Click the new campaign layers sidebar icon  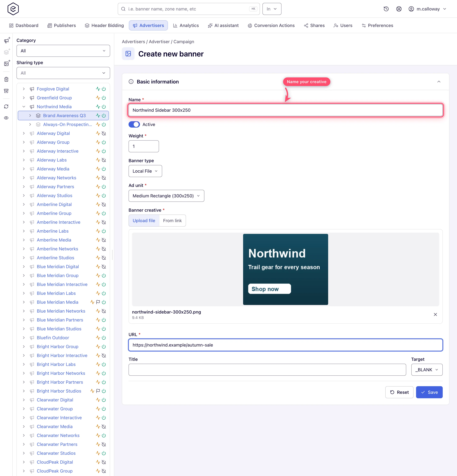[7, 52]
